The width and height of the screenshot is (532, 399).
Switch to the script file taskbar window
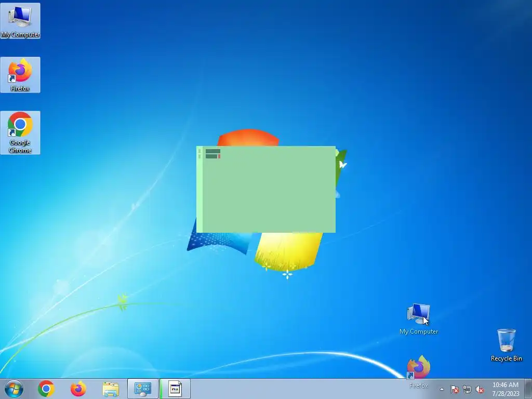175,389
